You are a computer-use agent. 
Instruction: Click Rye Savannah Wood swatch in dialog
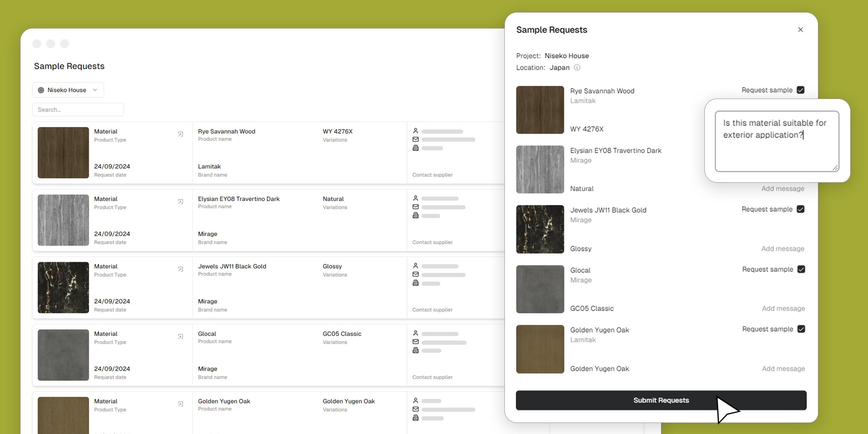(540, 110)
